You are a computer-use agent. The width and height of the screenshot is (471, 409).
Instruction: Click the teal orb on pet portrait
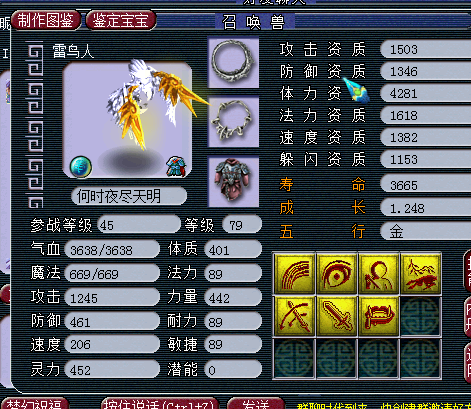[81, 166]
